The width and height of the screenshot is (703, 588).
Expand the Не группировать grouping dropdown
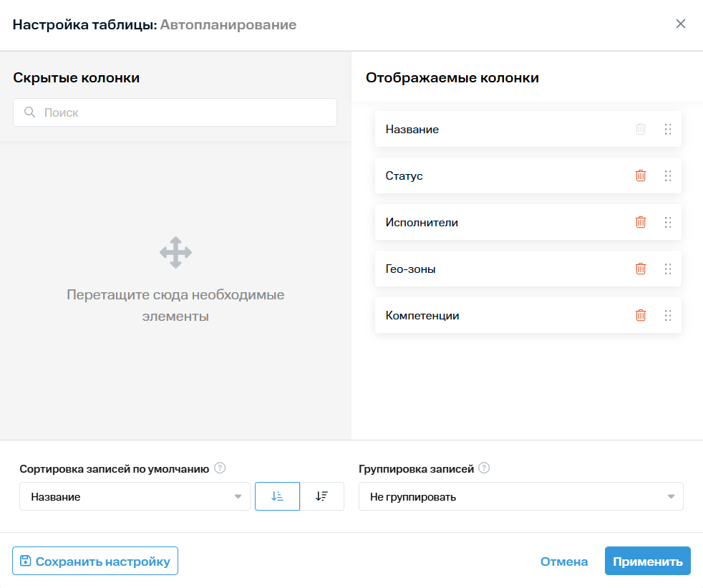point(520,496)
